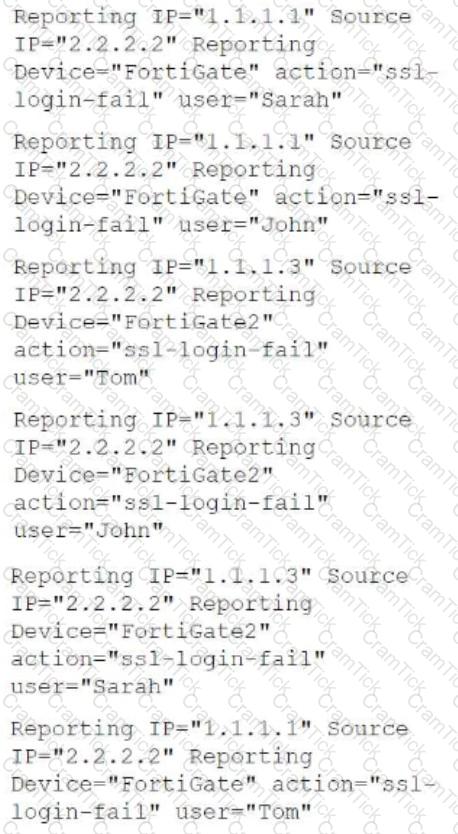Click user="Sarah" in the fifth entry
The height and width of the screenshot is (834, 458).
(93, 686)
